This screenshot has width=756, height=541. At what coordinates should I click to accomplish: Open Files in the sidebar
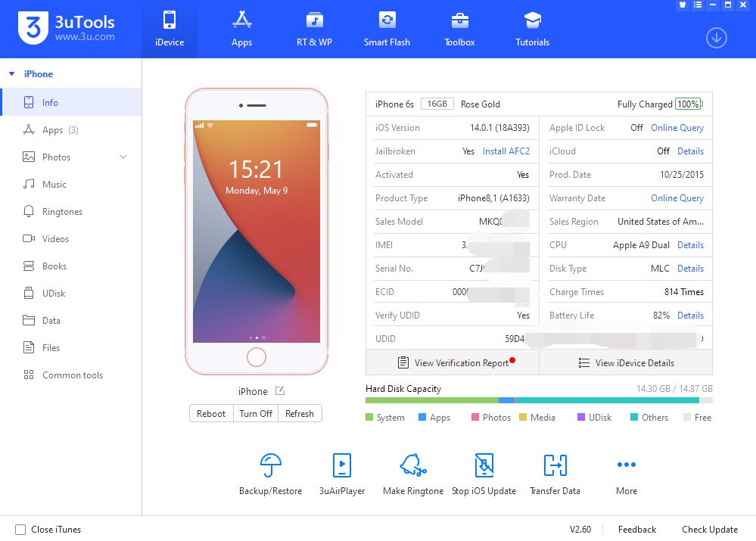71,347
